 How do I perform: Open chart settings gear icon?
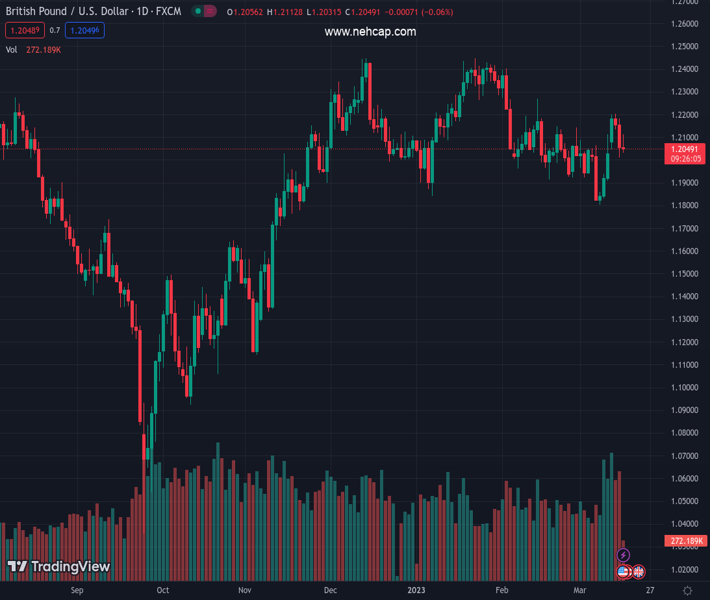pyautogui.click(x=687, y=591)
